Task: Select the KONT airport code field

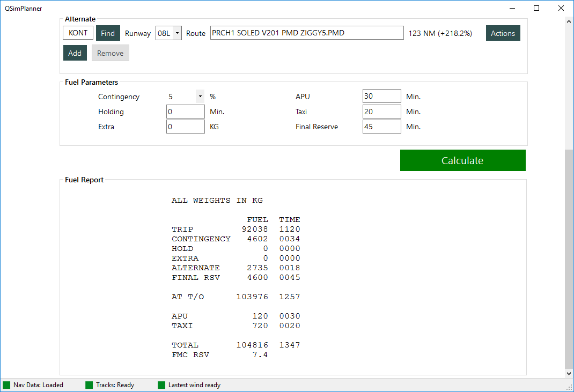Action: (x=78, y=33)
